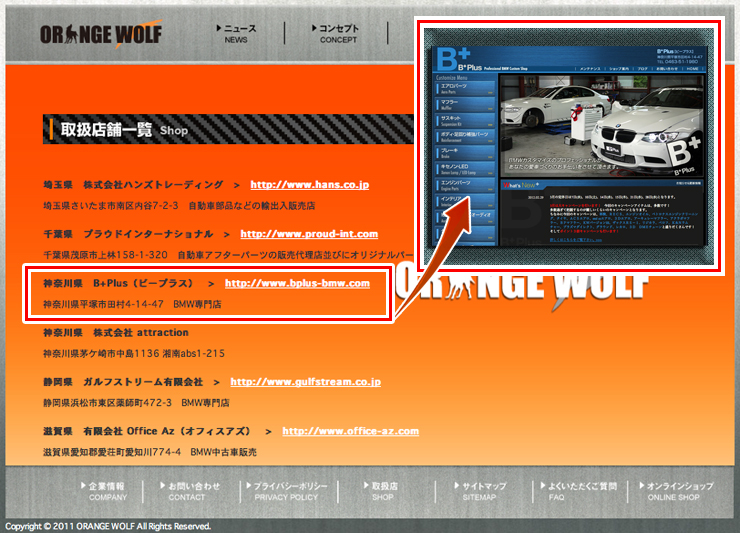Screen dimensions: 740x533
Task: Open the ニュース NEWS menu item
Action: click(236, 34)
